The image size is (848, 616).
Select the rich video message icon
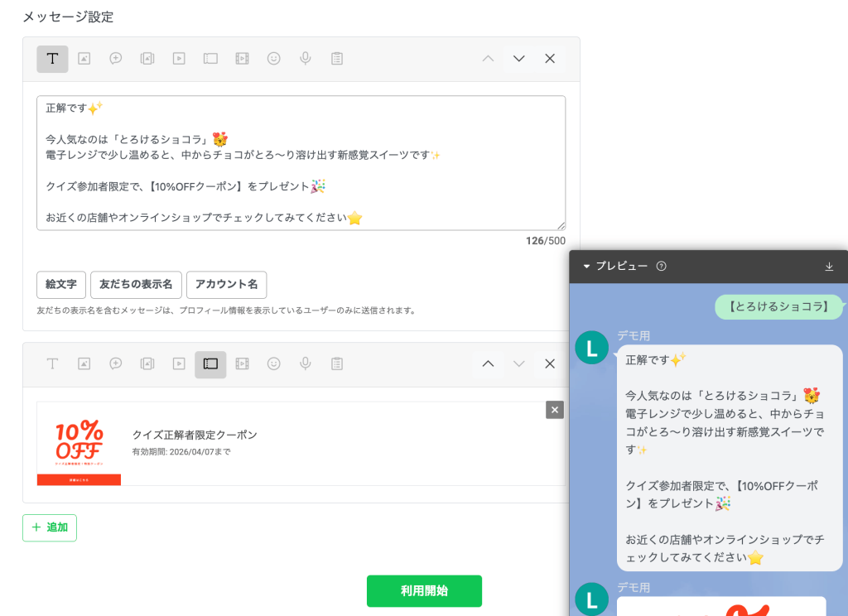pos(242,59)
